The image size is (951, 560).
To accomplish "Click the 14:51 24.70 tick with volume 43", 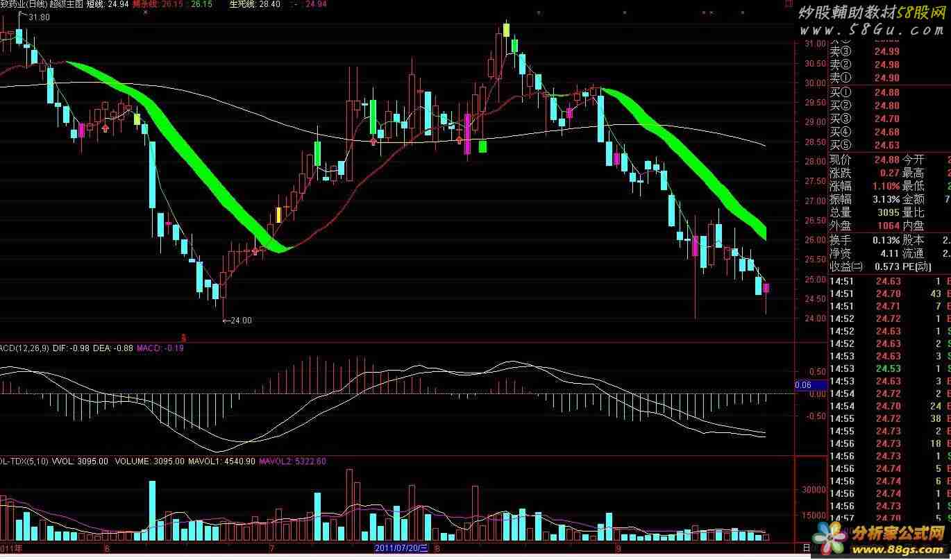I will click(891, 294).
